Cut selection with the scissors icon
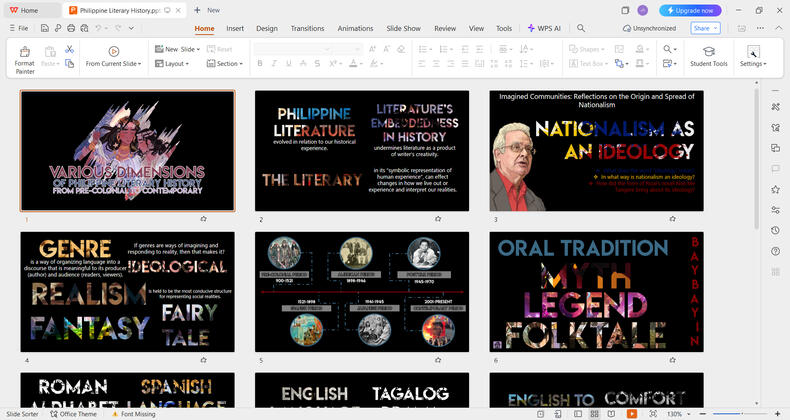 tap(70, 49)
